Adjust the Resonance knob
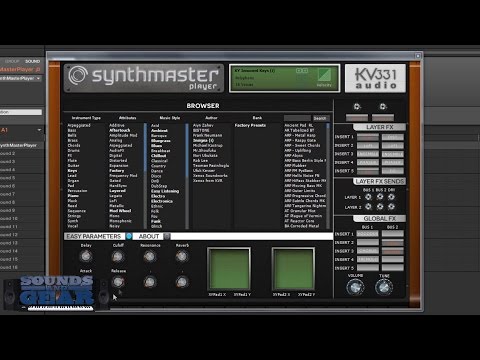Screen dimensions: 480x360 click(x=150, y=256)
